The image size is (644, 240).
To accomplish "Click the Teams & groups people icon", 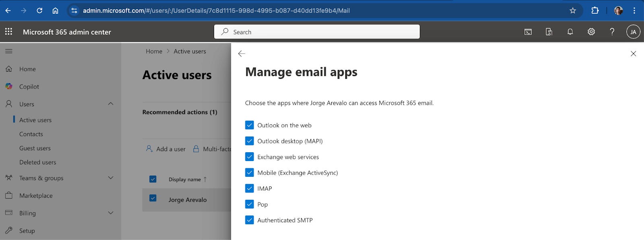I will click(x=9, y=178).
